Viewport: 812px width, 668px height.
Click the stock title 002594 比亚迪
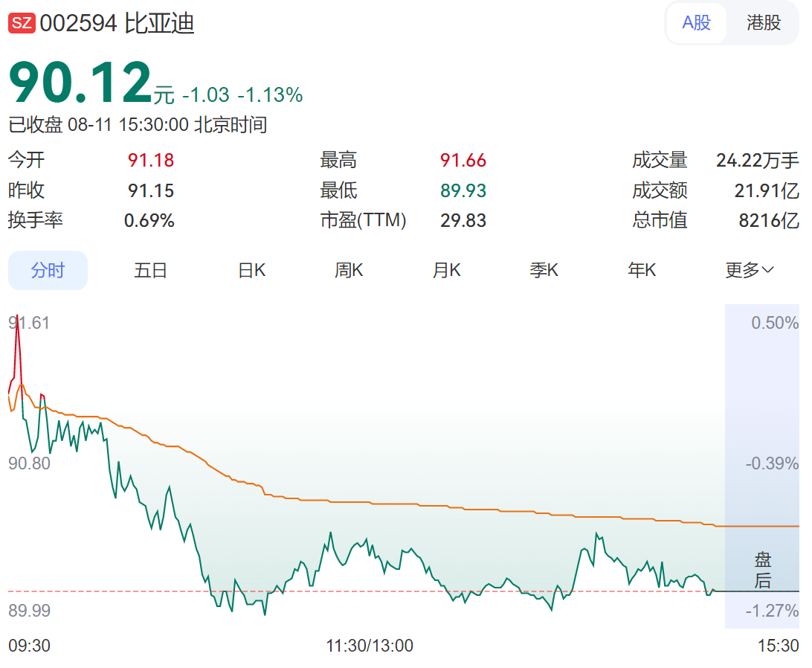(x=117, y=23)
